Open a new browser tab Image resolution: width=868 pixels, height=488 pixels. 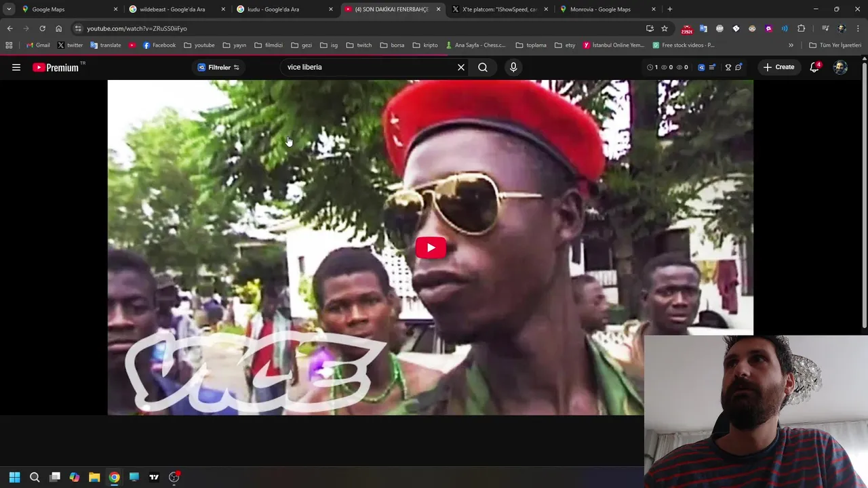click(x=670, y=9)
